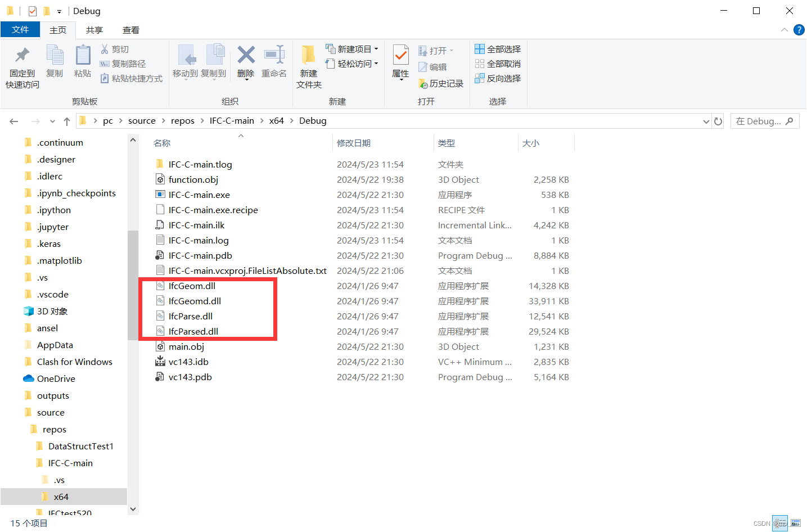807x532 pixels.
Task: Click the IFC-C-main breadcrumb in address bar
Action: click(232, 121)
